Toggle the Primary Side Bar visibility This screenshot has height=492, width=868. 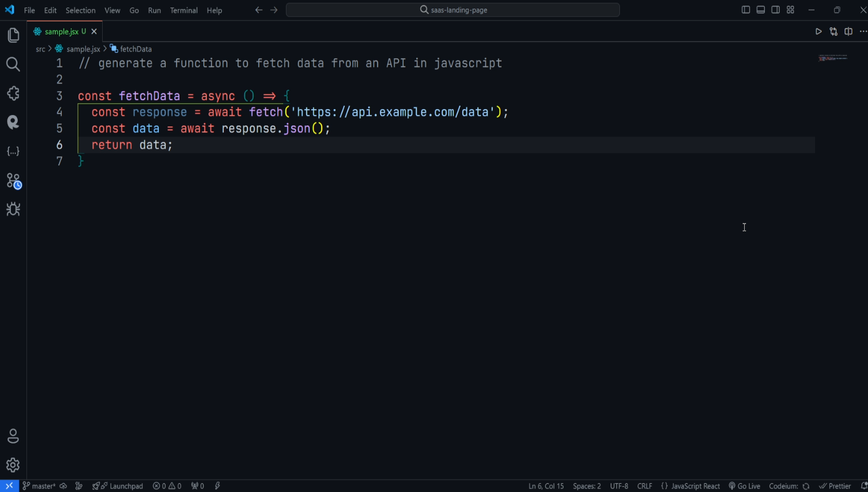745,10
